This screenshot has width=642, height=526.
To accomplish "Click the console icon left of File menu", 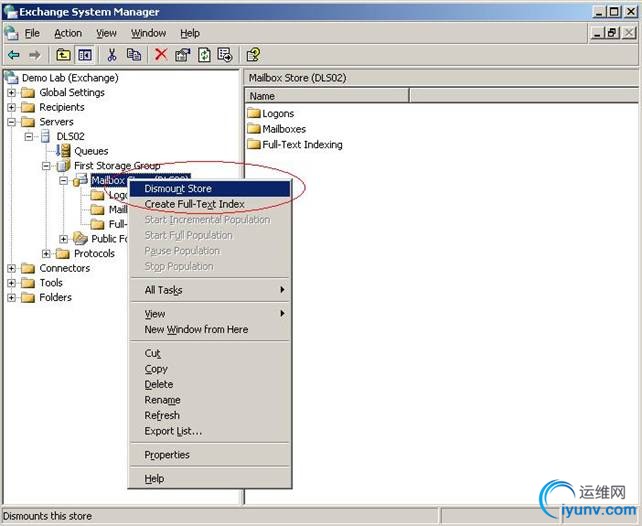I will point(11,33).
